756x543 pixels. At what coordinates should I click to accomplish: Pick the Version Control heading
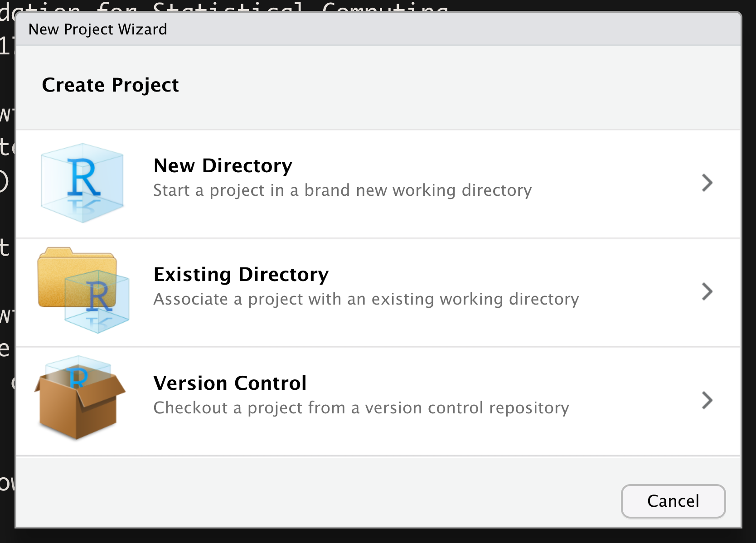[230, 383]
